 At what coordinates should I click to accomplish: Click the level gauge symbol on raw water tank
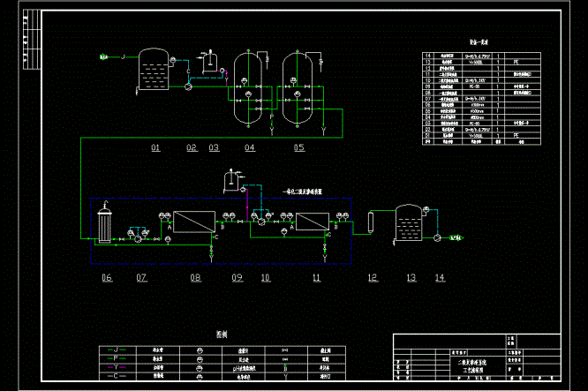click(x=172, y=60)
